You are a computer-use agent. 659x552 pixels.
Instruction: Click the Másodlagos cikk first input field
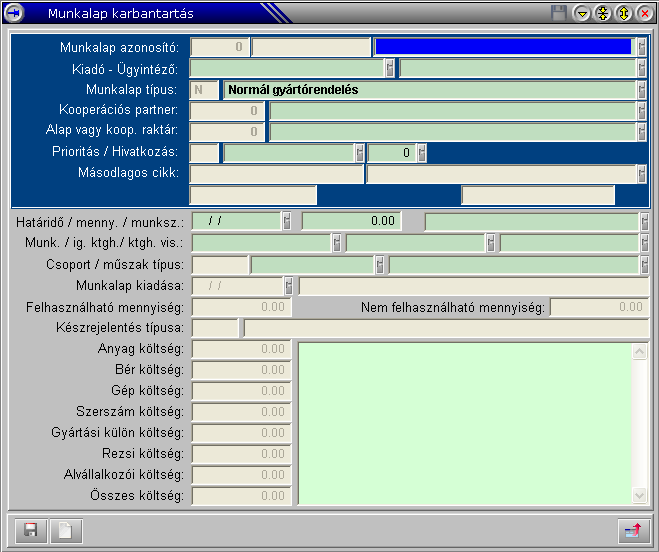[x=276, y=174]
